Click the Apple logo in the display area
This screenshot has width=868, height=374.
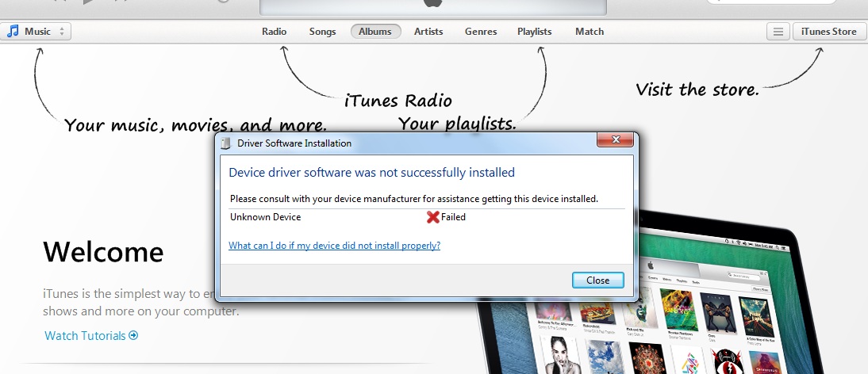[x=433, y=3]
